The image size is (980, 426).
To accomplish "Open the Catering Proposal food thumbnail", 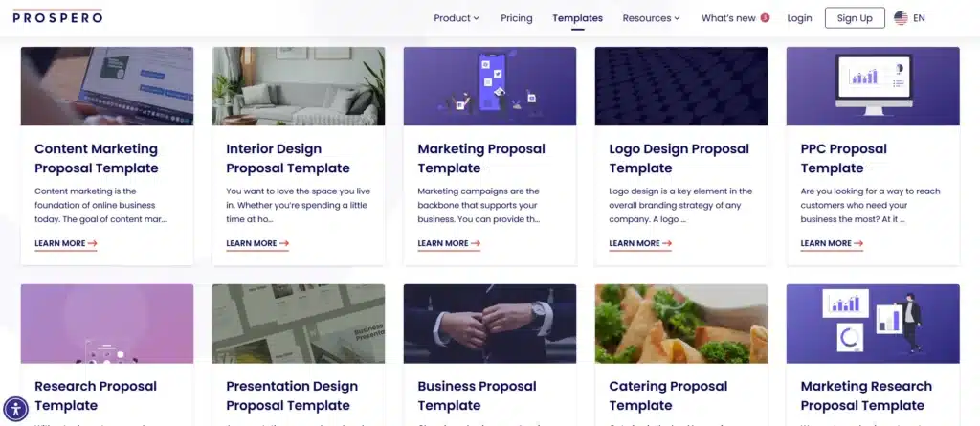I will [681, 324].
